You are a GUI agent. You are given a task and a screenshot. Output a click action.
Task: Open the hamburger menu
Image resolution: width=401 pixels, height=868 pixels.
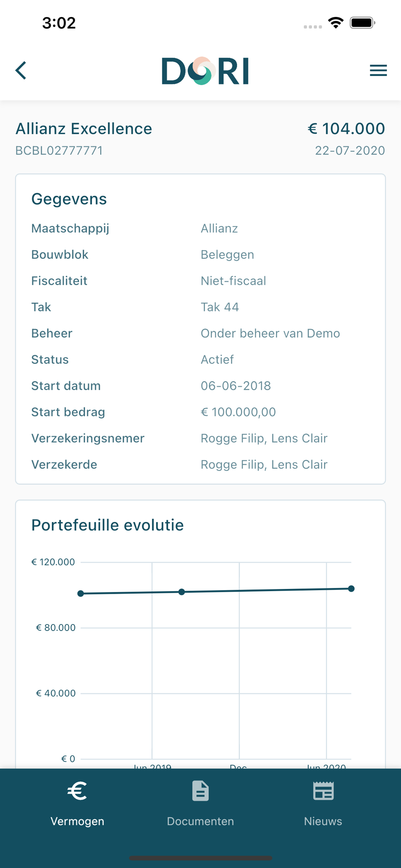(x=378, y=70)
